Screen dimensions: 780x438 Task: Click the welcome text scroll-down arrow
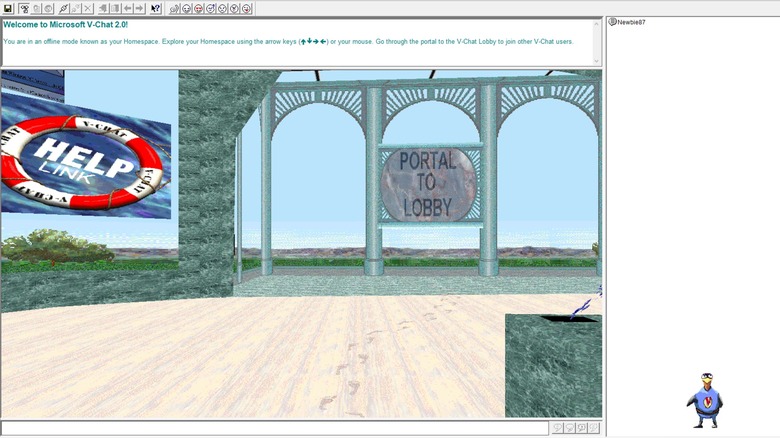pos(596,61)
